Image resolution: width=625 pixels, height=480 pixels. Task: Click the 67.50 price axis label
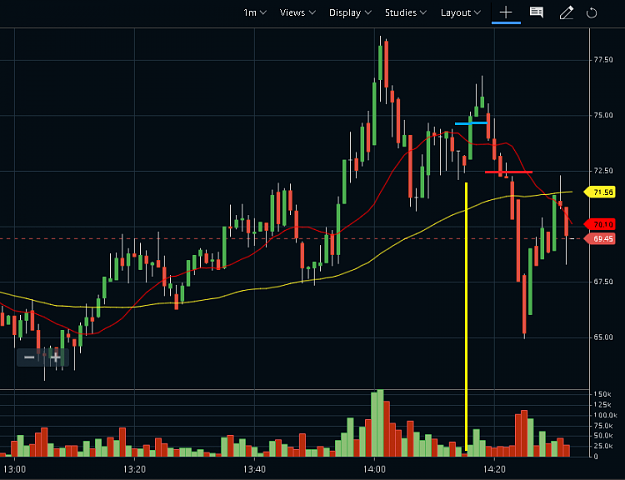point(603,281)
